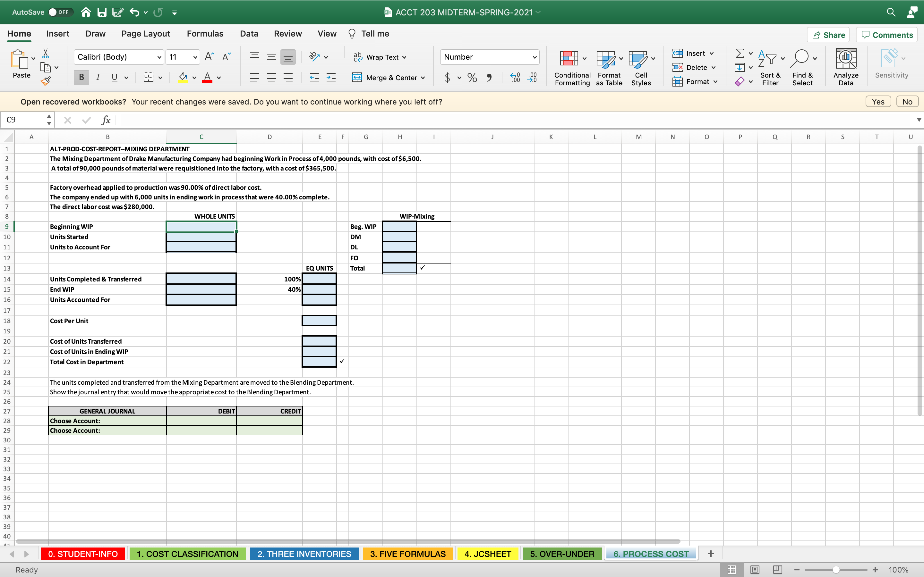Click Yes to continue recovered workbook

click(x=878, y=101)
